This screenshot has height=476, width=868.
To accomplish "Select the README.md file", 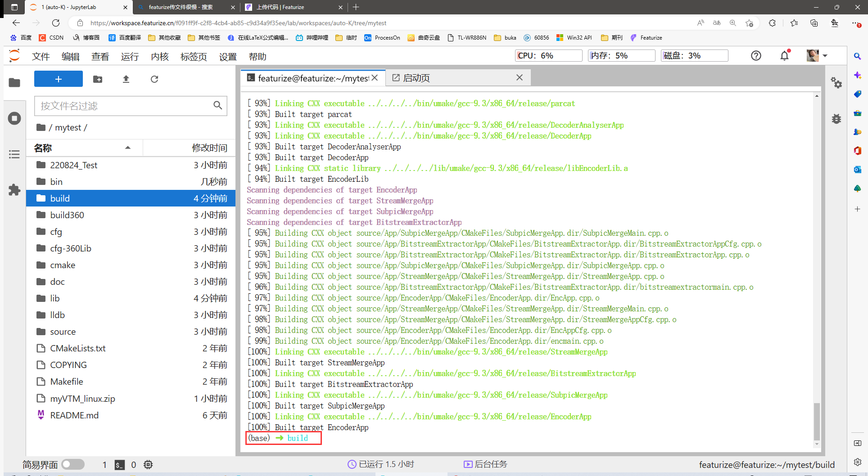I will click(131, 415).
